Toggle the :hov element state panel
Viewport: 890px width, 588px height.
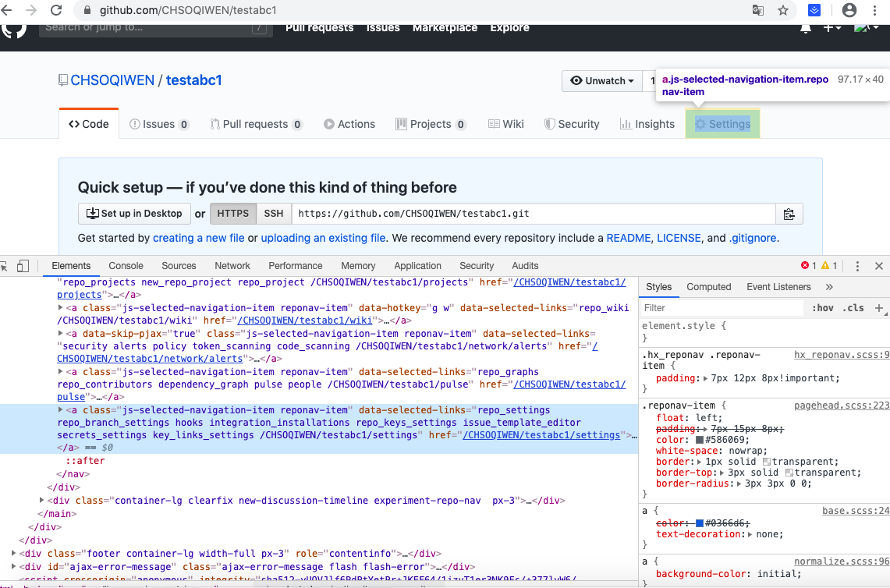pyautogui.click(x=822, y=308)
